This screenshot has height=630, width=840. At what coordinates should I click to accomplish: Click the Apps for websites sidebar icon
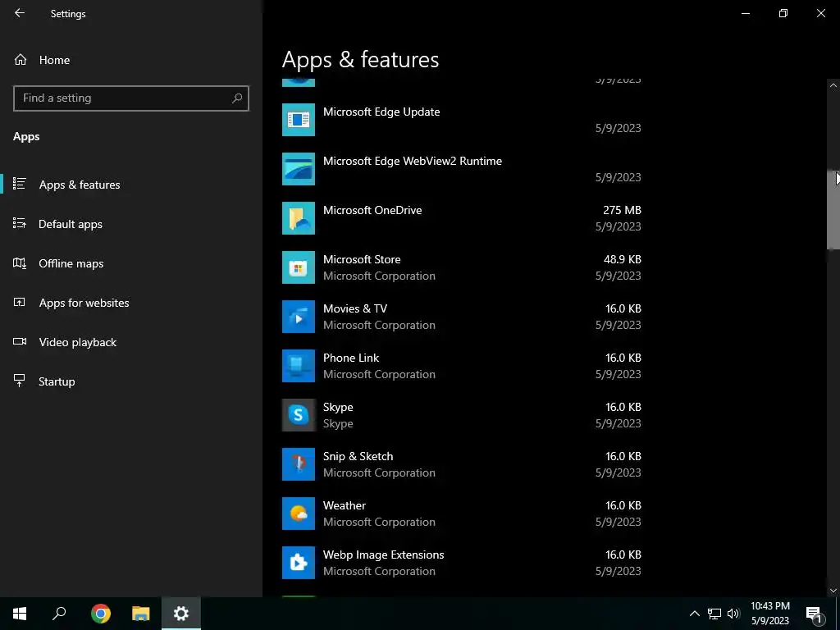(x=20, y=303)
